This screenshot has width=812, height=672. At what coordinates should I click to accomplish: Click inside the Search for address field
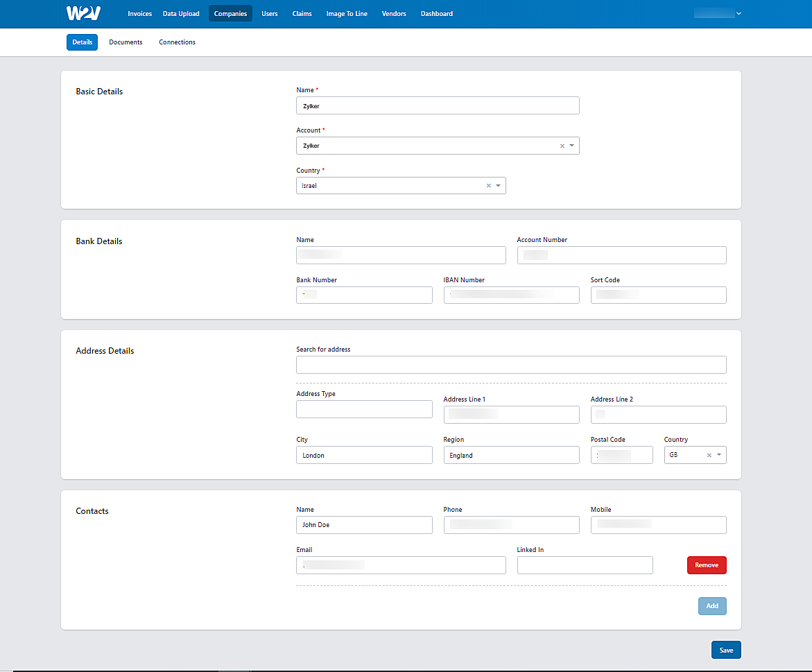point(511,364)
